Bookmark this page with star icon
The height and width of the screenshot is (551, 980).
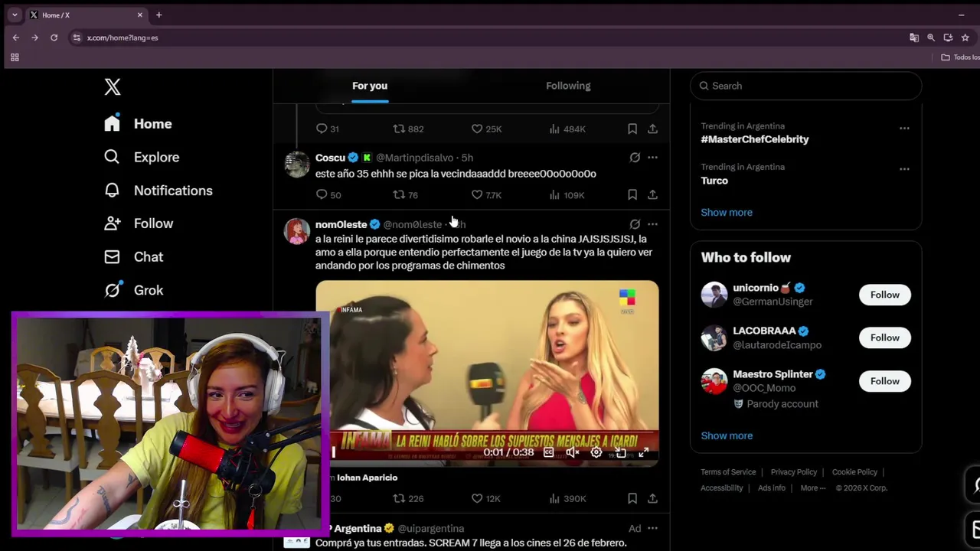coord(965,37)
